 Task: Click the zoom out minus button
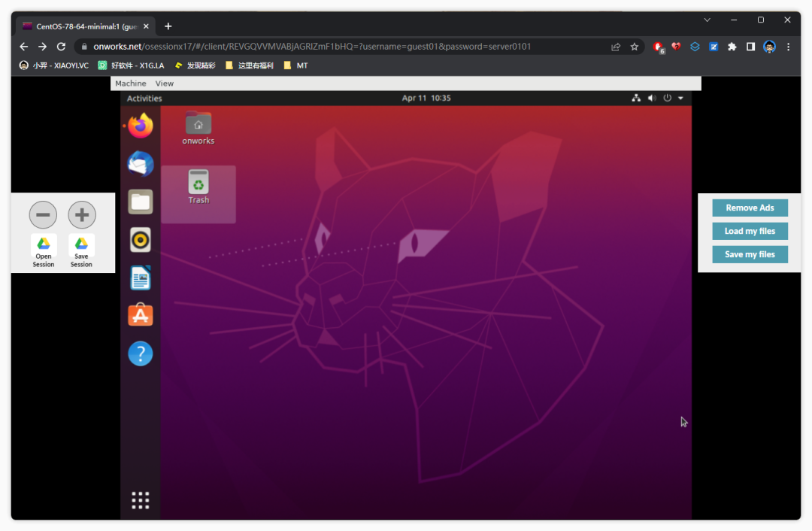pyautogui.click(x=43, y=215)
